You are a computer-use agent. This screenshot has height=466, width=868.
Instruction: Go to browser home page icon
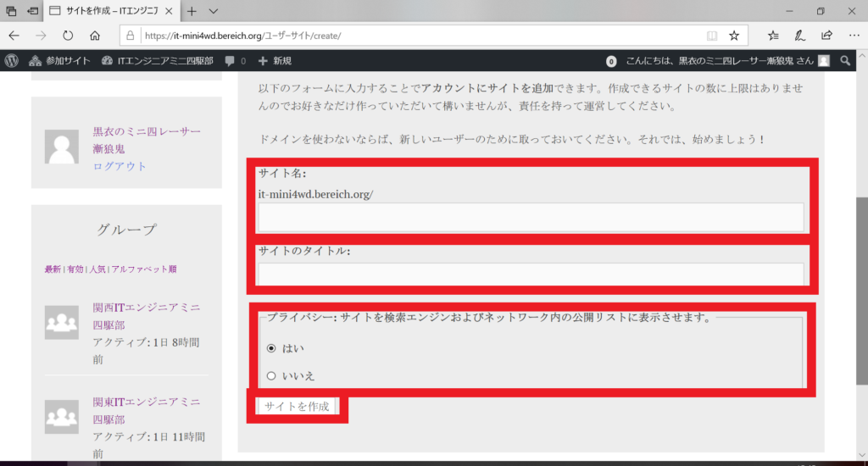pos(95,36)
